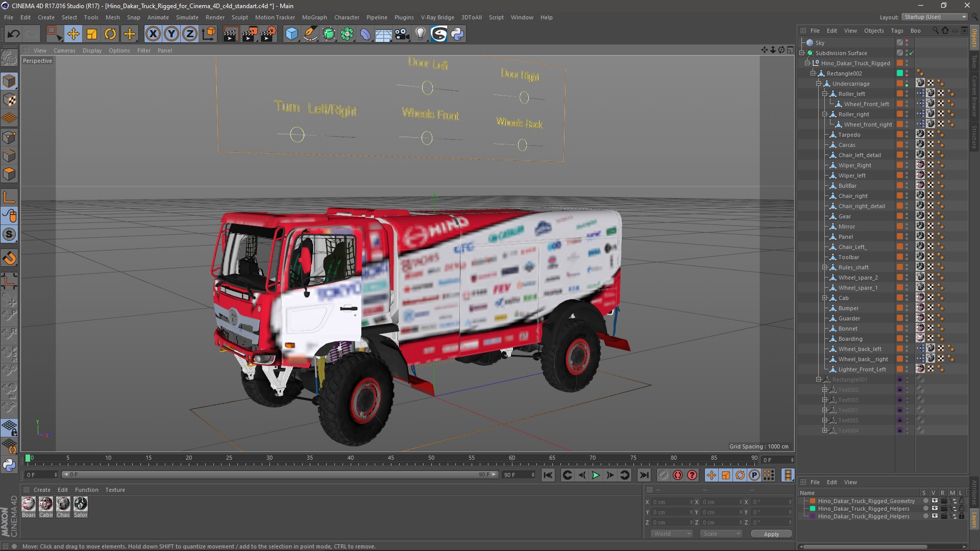Open material manager Function menu
Screen dimensions: 980x551
point(86,490)
